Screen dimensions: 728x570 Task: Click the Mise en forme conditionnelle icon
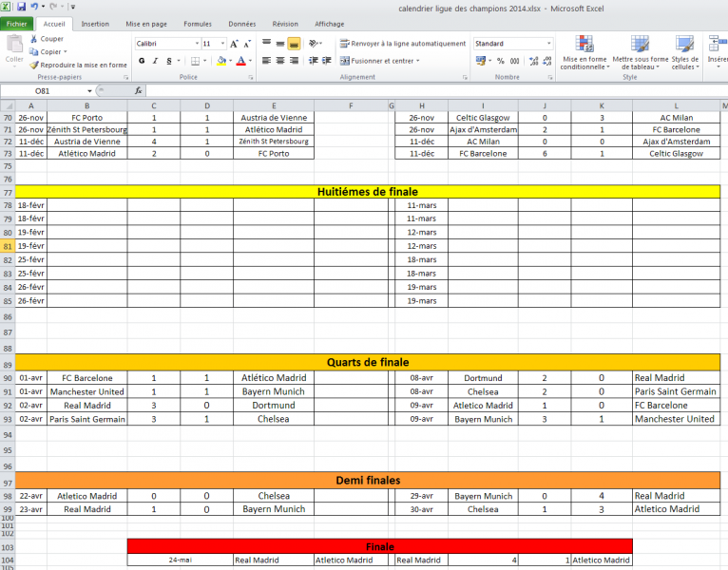click(584, 44)
